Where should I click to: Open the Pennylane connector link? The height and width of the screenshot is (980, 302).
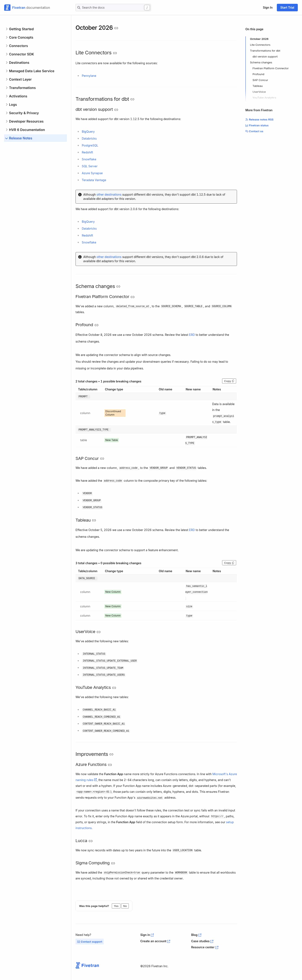(89, 76)
